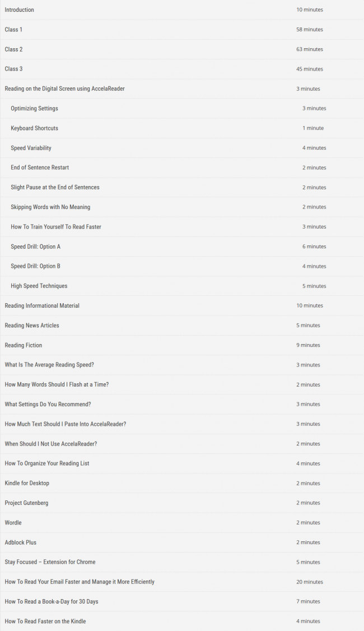
Task: Open the Project Gutenberg lesson
Action: pyautogui.click(x=182, y=503)
